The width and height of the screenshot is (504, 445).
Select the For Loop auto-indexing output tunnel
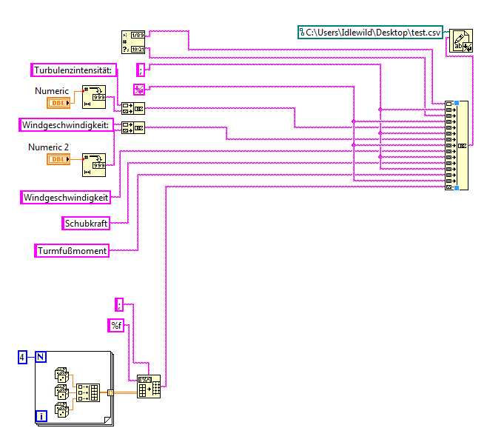pos(110,392)
